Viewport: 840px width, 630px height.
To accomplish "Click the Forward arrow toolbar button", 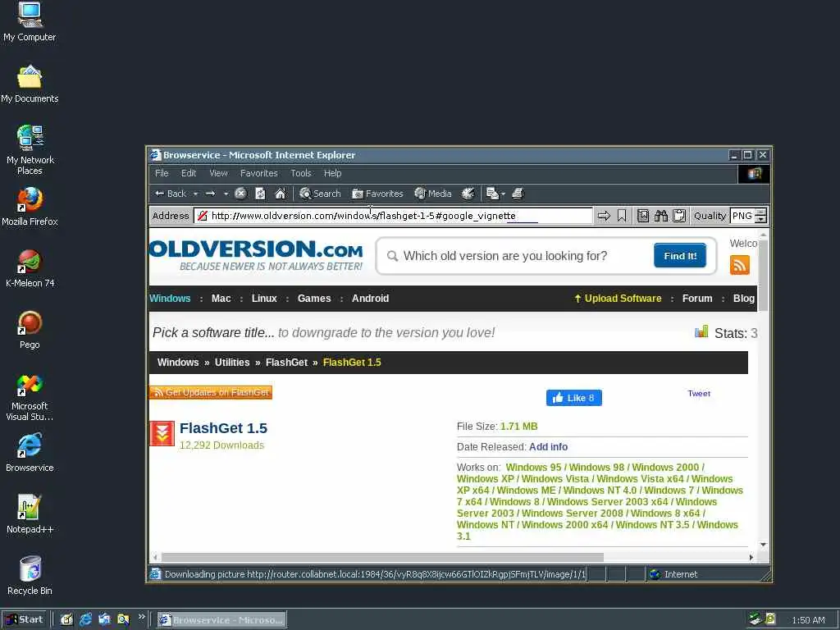I will (211, 194).
